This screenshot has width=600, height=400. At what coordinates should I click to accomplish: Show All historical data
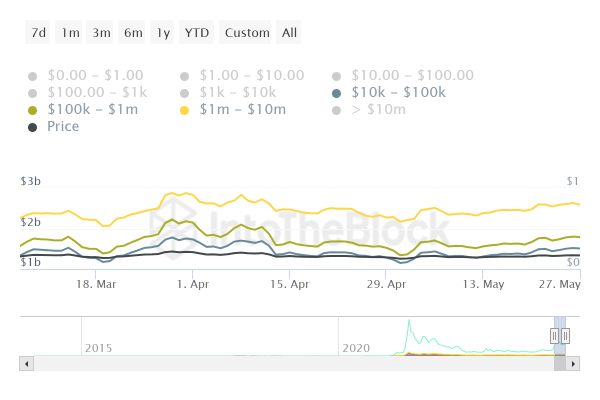click(x=289, y=33)
